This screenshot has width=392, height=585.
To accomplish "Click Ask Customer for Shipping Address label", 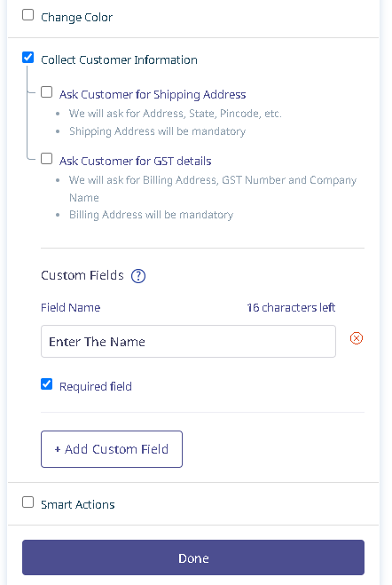I will 153,95.
